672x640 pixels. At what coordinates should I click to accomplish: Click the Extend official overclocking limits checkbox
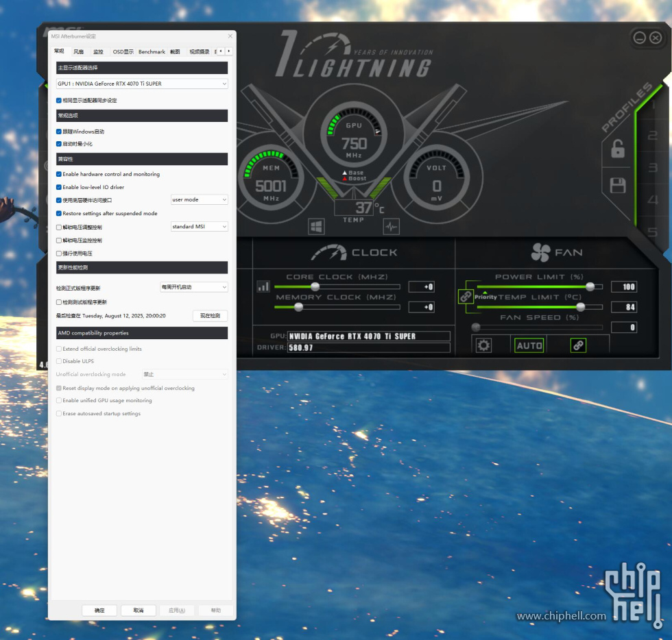click(59, 349)
